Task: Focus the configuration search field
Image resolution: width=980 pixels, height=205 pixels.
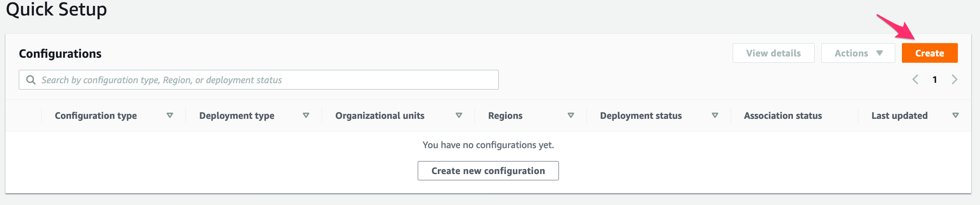Action: coord(259,79)
